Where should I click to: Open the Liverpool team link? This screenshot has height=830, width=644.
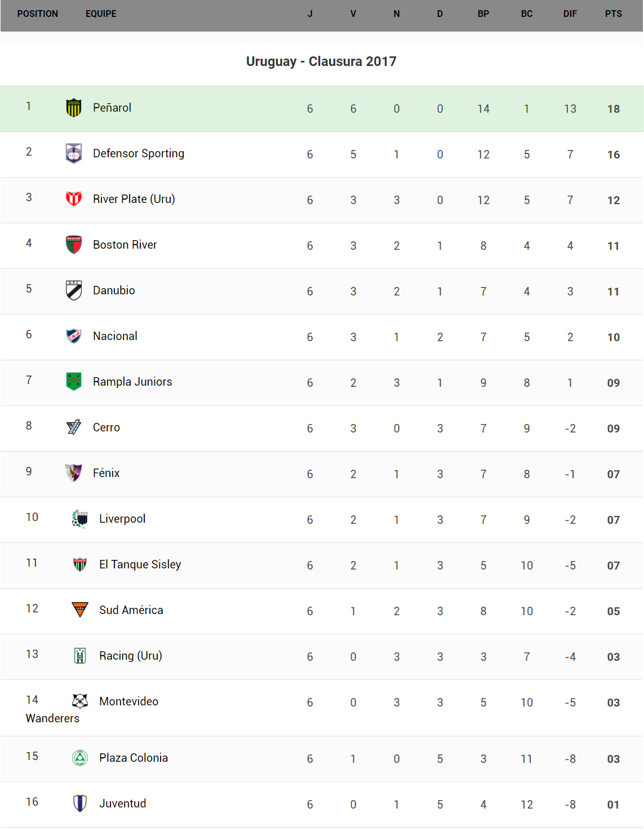[x=122, y=519]
